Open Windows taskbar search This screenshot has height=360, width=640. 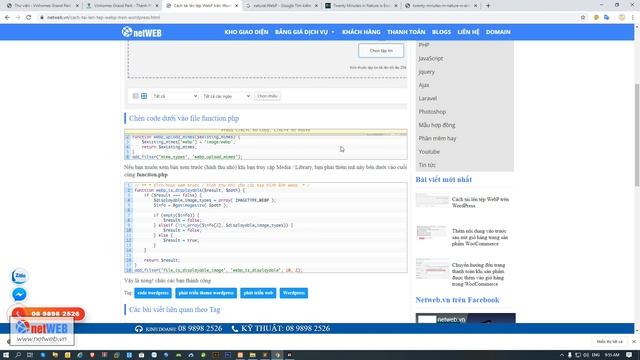pos(18,355)
